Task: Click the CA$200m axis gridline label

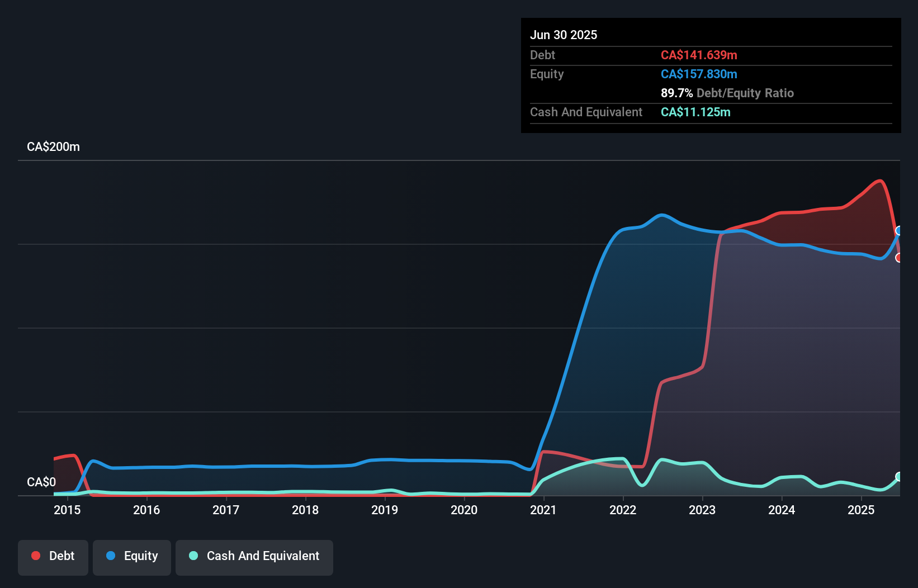Action: click(x=53, y=146)
